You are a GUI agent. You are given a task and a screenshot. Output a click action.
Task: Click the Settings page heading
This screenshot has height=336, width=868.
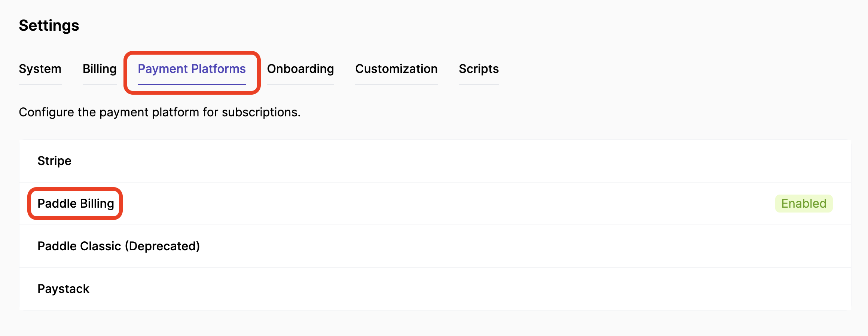point(49,25)
